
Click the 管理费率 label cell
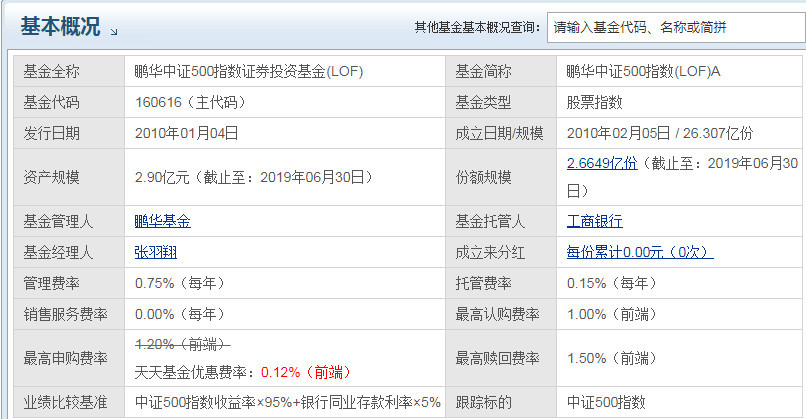(69, 283)
